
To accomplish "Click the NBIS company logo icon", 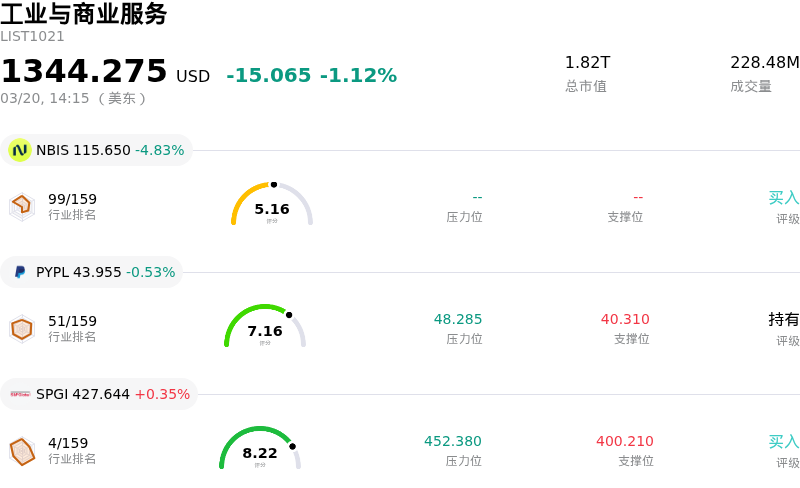I will tap(20, 150).
